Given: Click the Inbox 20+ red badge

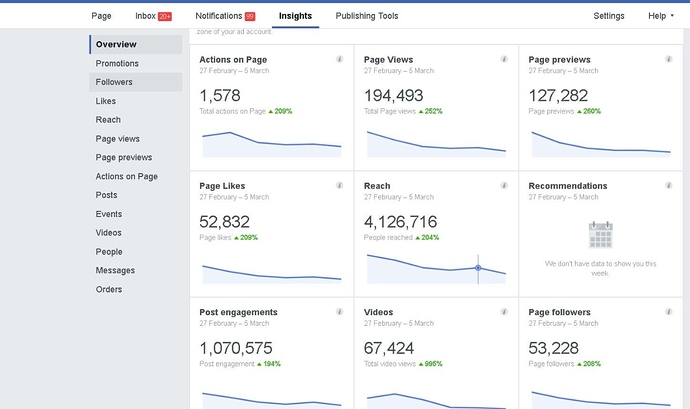Looking at the screenshot, I should point(165,16).
